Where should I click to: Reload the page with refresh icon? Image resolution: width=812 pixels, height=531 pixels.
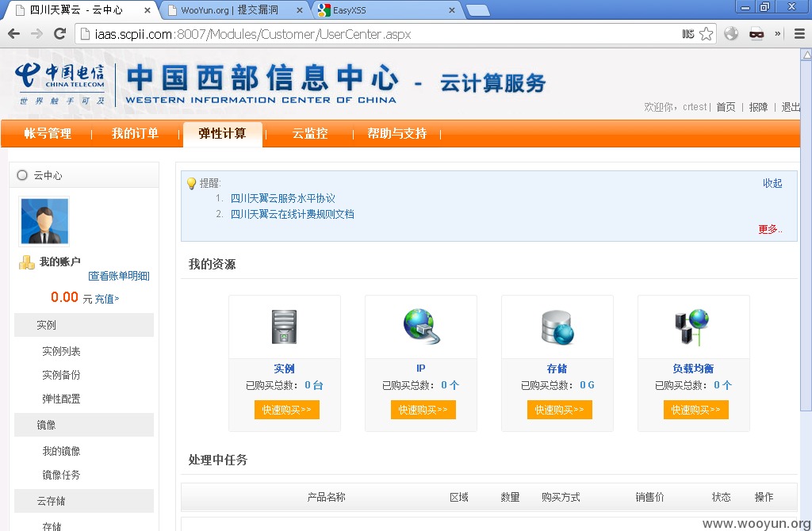(59, 34)
